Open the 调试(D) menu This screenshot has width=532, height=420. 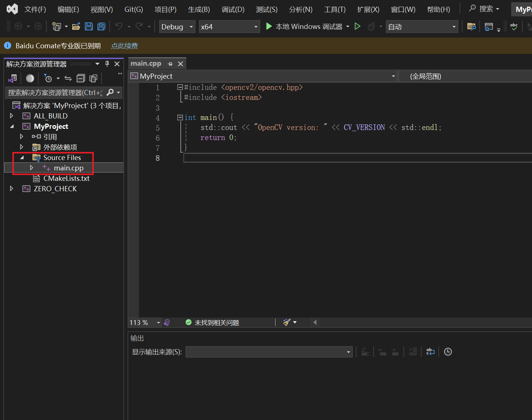coord(233,9)
